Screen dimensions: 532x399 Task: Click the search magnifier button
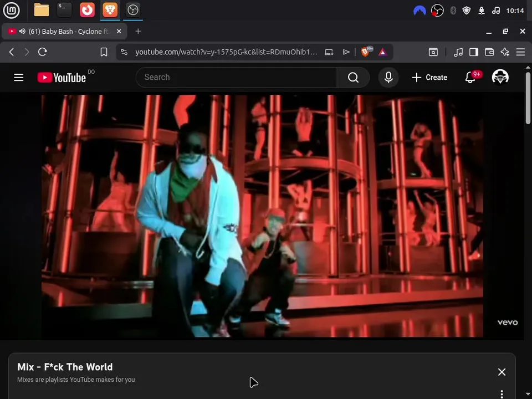[353, 78]
